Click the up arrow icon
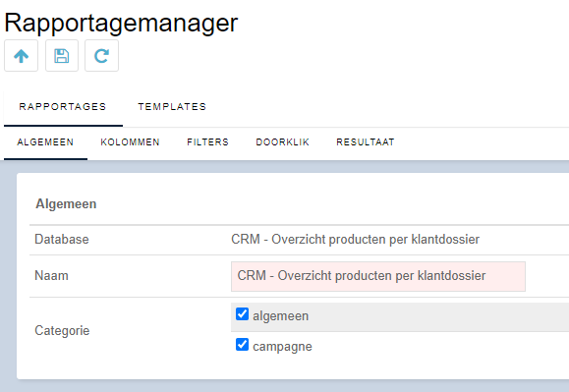 (x=21, y=56)
